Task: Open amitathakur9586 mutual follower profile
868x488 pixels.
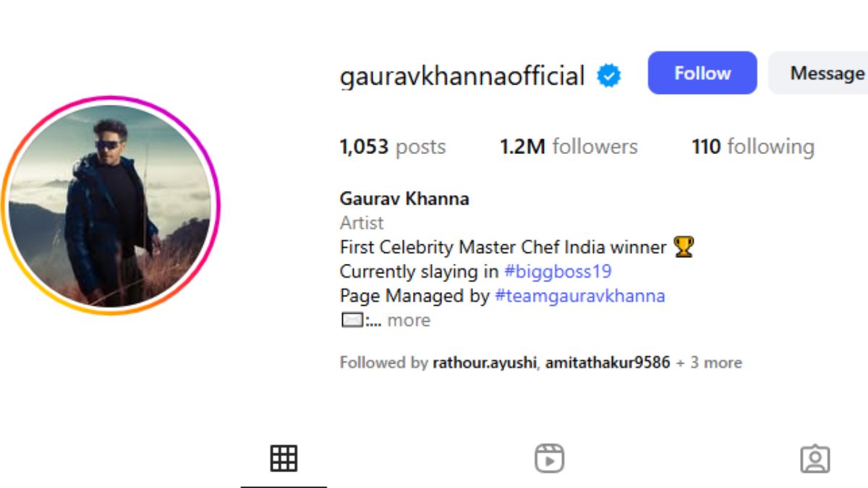Action: point(608,362)
